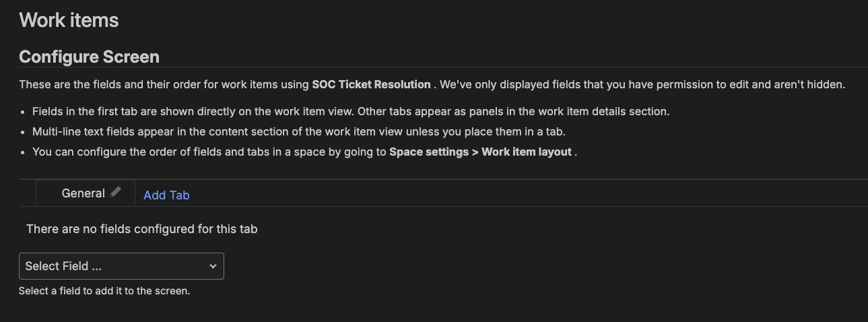Click helper text below the Select Field box

pyautogui.click(x=104, y=292)
